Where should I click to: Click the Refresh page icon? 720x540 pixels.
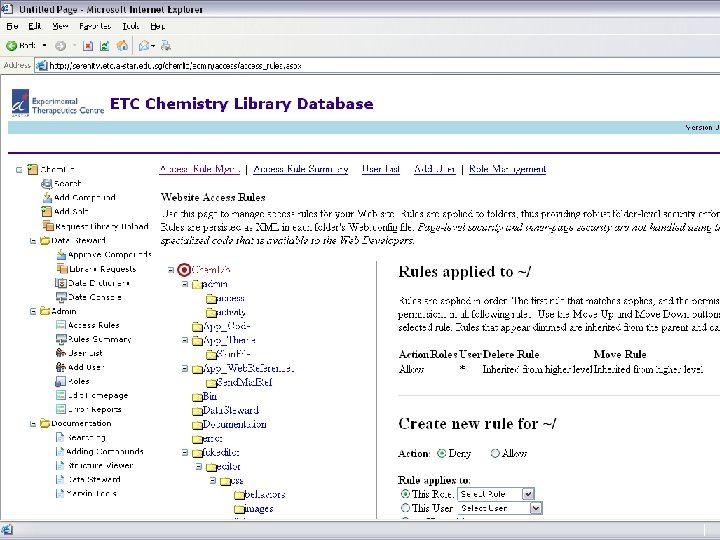(x=105, y=45)
